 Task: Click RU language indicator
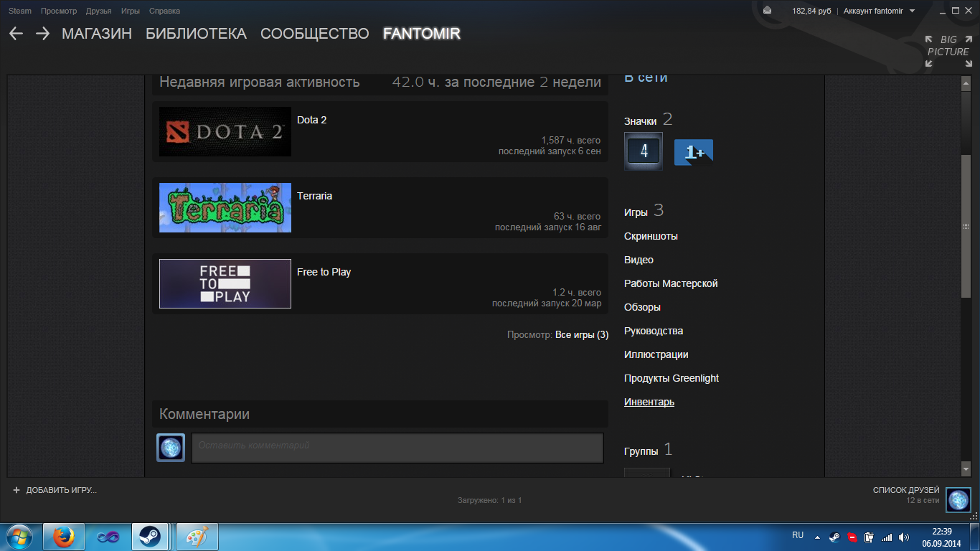coord(798,535)
